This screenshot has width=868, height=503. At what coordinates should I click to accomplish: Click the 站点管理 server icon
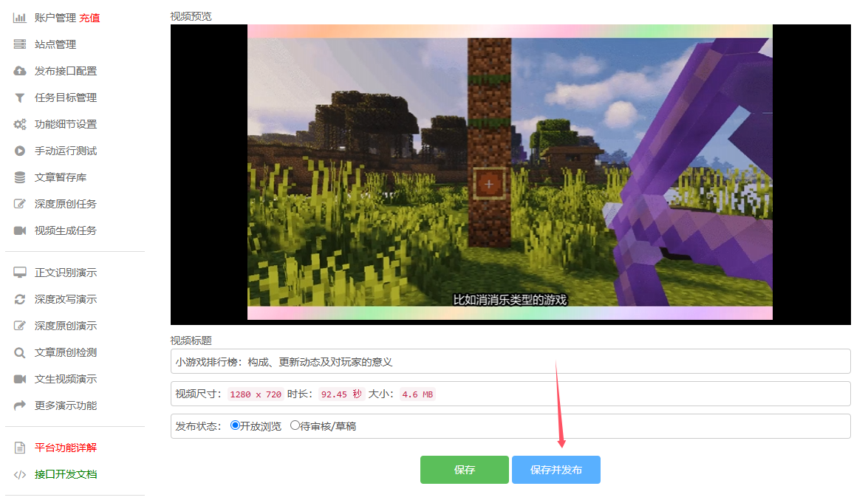click(x=20, y=44)
